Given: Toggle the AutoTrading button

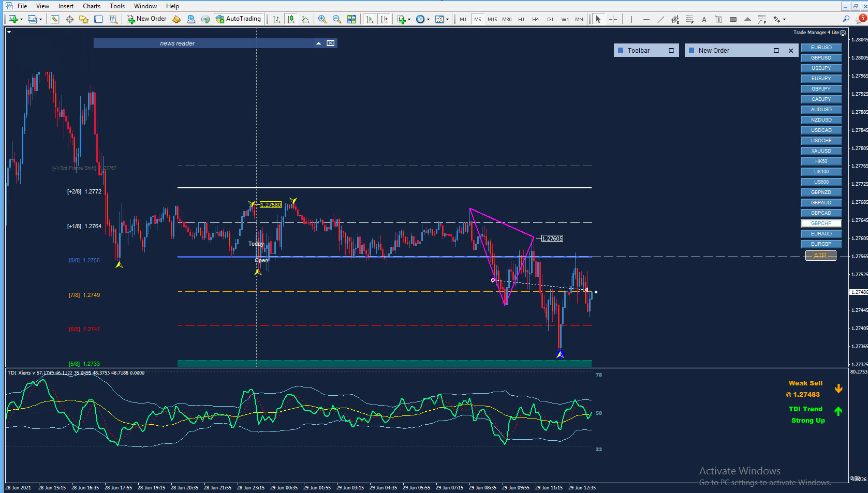Looking at the screenshot, I should coord(239,19).
